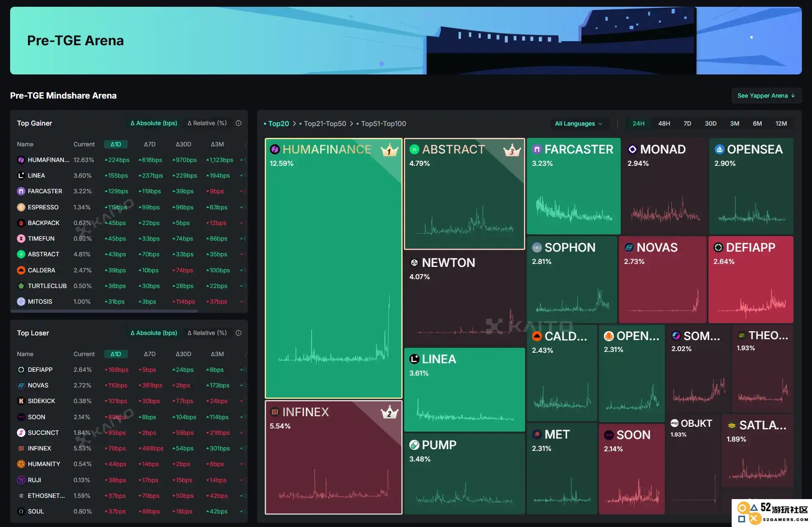This screenshot has height=527, width=812.
Task: Sort Top Loser by Δ3M column
Action: [x=217, y=354]
